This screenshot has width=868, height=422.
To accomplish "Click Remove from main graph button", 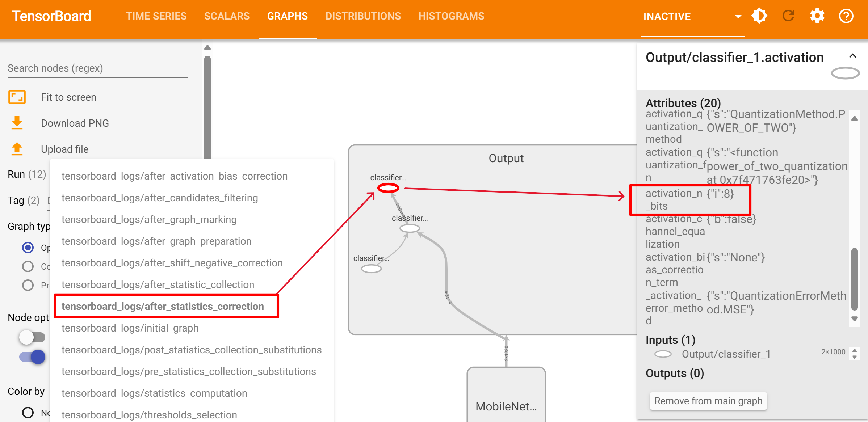I will click(708, 401).
